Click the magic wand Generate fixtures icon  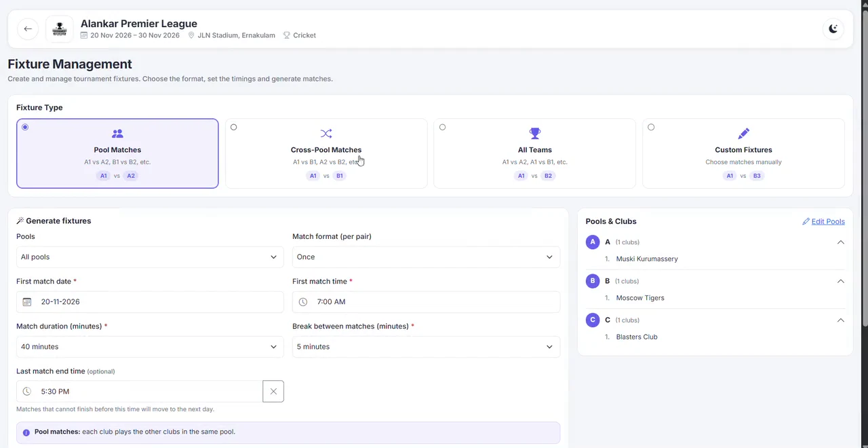click(x=20, y=221)
